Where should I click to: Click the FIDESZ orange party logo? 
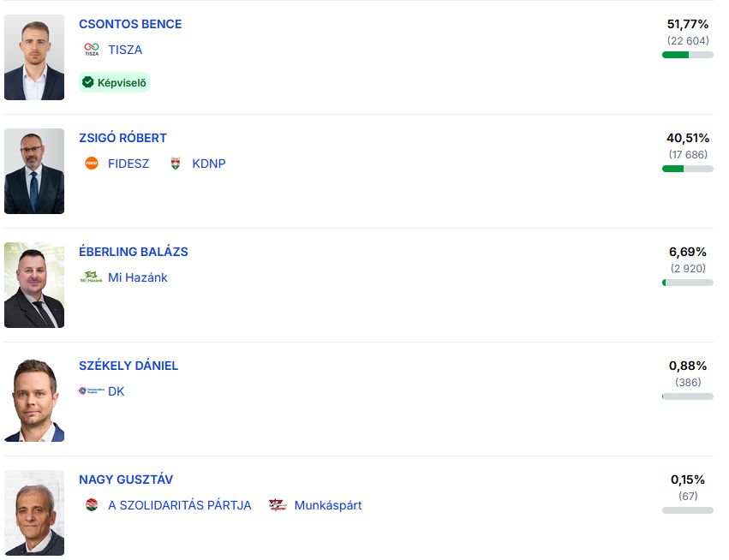point(92,164)
